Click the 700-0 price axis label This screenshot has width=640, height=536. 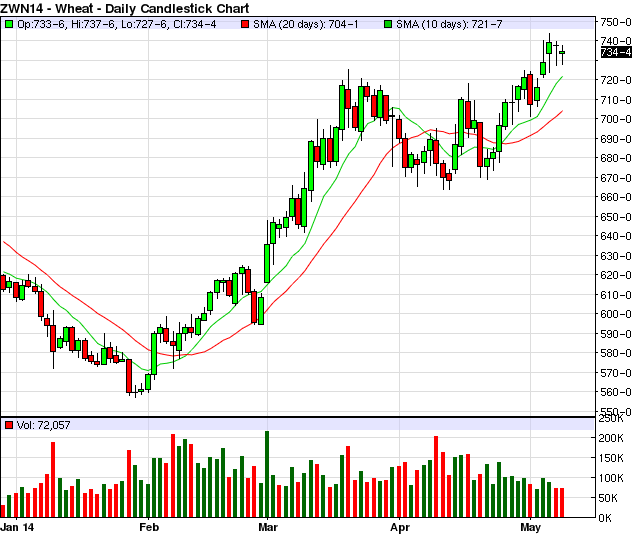pyautogui.click(x=616, y=119)
